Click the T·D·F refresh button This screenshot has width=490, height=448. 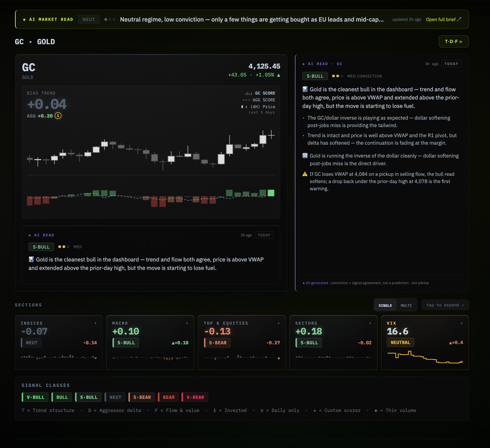click(453, 42)
